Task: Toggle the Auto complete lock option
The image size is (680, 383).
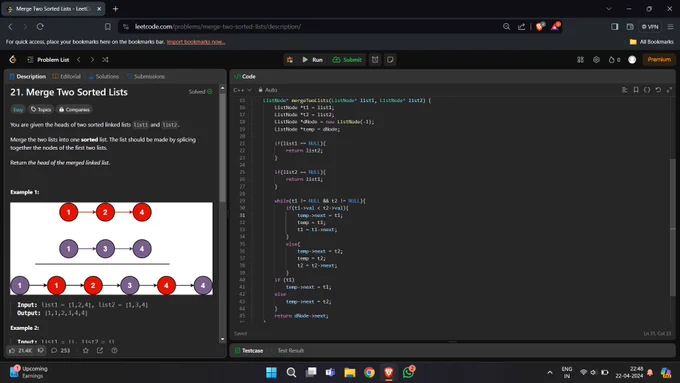Action: 268,90
